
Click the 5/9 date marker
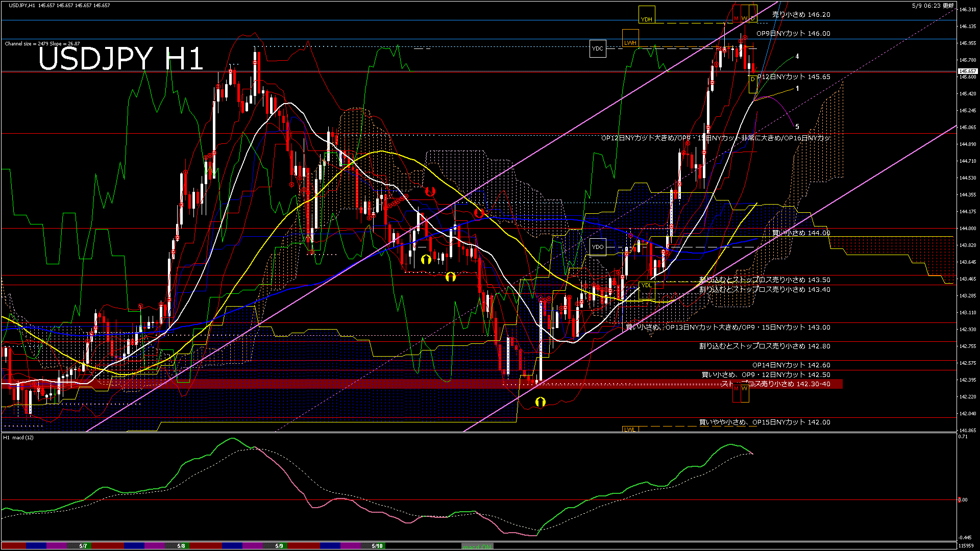tap(279, 546)
